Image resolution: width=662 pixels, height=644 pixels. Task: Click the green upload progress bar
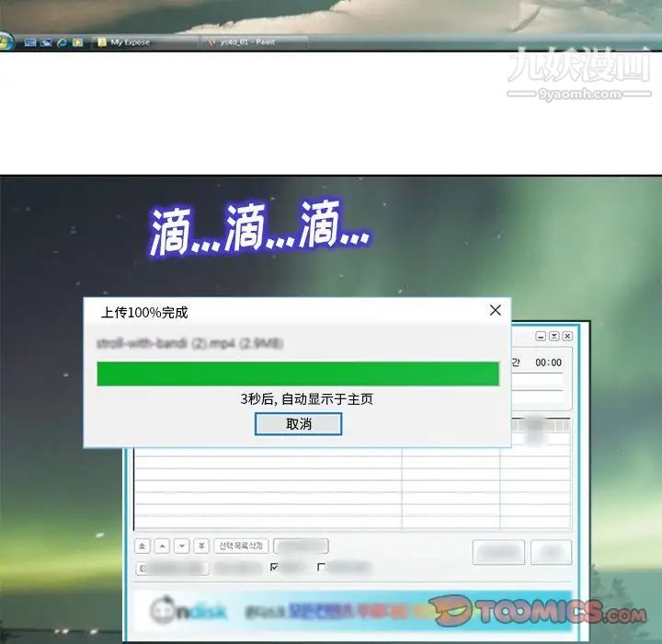[298, 374]
